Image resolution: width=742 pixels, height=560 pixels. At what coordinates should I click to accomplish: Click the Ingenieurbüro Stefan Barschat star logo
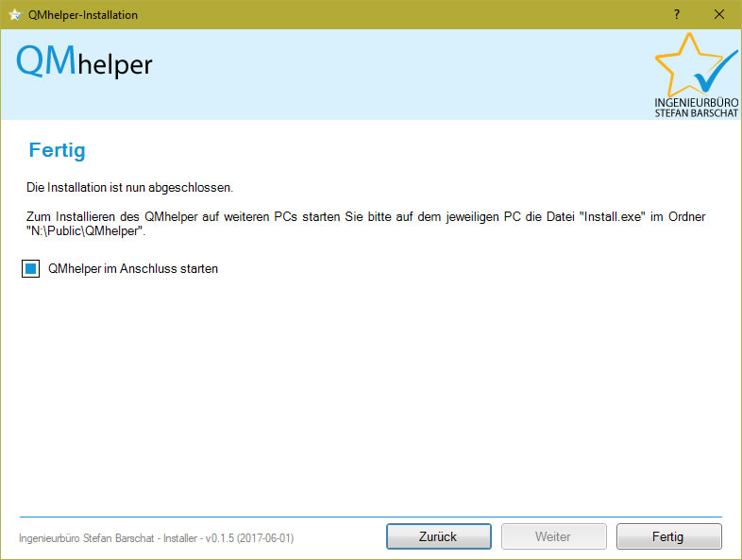[696, 75]
